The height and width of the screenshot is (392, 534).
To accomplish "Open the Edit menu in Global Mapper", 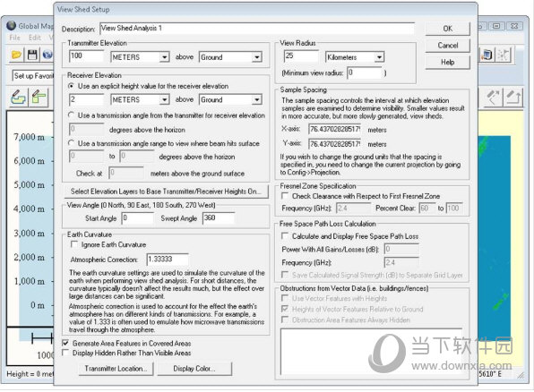I will click(35, 38).
